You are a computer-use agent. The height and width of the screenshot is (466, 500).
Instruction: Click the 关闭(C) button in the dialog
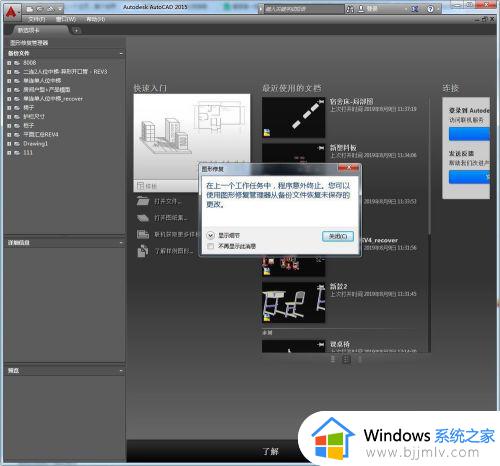[338, 236]
